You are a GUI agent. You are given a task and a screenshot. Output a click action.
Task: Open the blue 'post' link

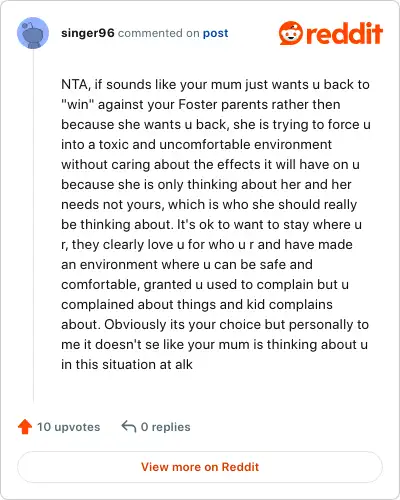point(216,33)
